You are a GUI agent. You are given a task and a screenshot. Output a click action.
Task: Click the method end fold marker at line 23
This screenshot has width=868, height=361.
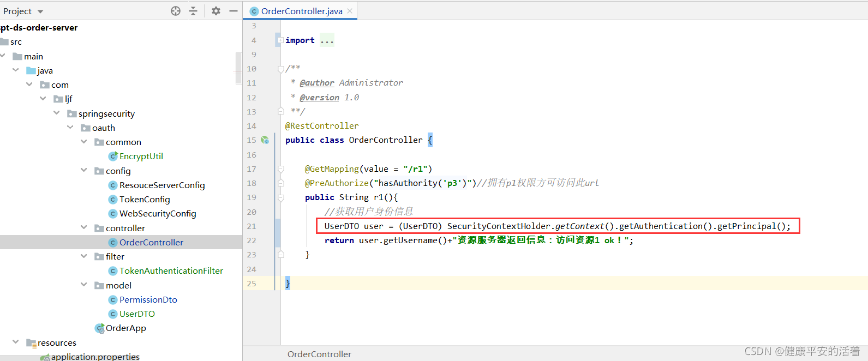(280, 254)
